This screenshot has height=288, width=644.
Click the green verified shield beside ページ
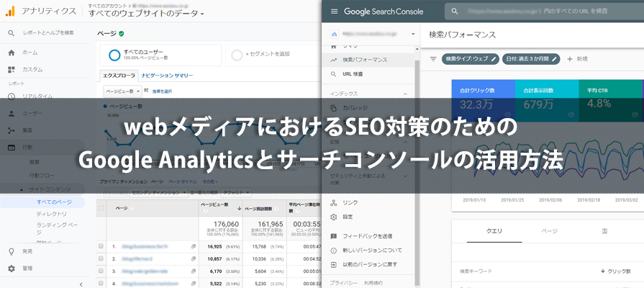[121, 34]
